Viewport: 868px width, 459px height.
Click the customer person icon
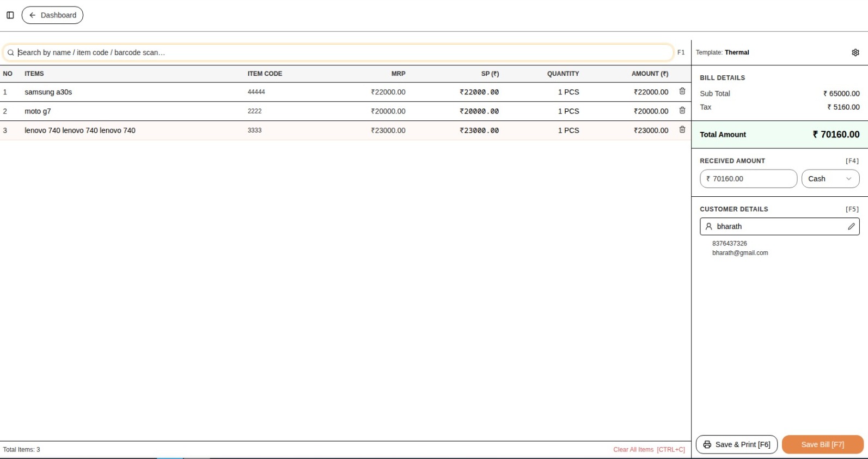pos(708,227)
